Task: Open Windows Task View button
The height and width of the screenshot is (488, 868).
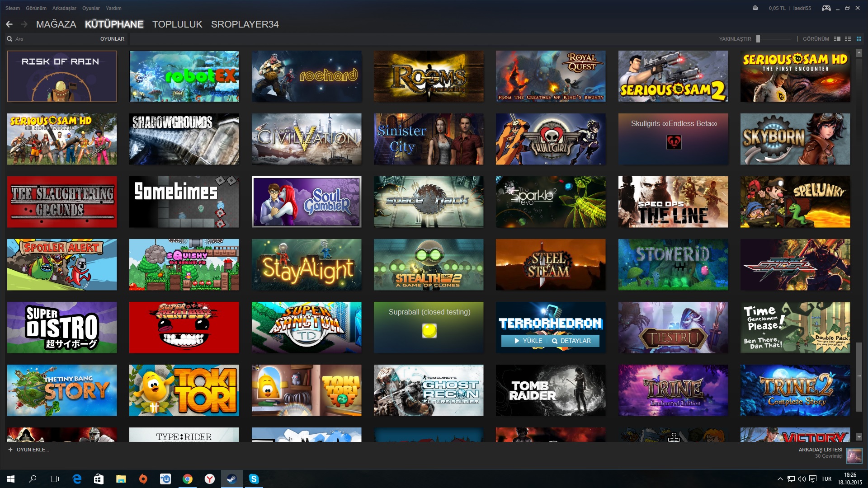Action: (x=54, y=479)
